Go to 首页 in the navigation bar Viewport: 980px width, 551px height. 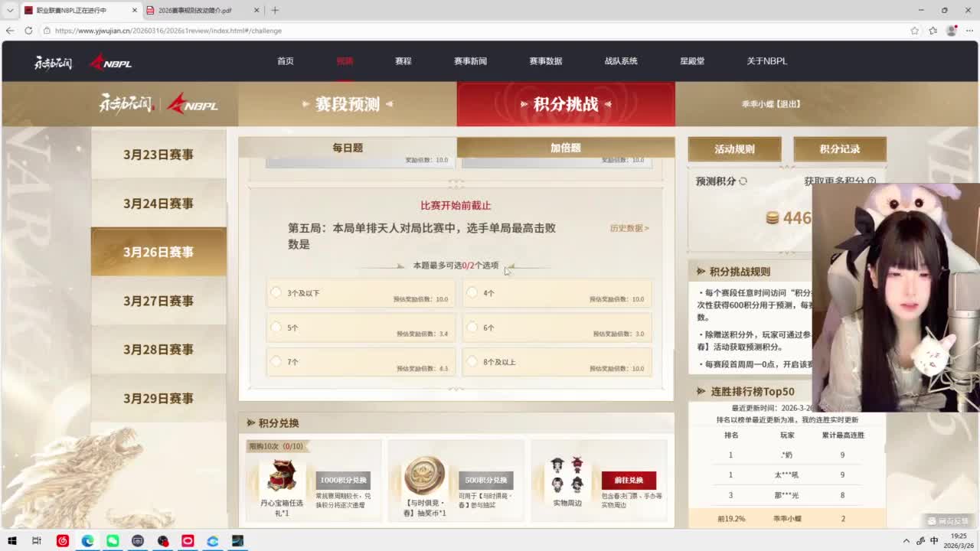coord(286,61)
